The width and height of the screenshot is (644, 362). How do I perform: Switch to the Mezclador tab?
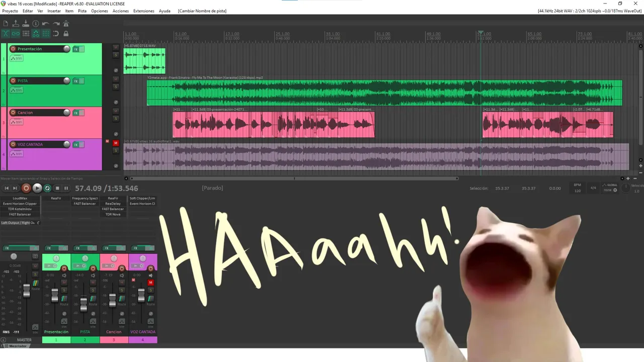click(x=18, y=346)
